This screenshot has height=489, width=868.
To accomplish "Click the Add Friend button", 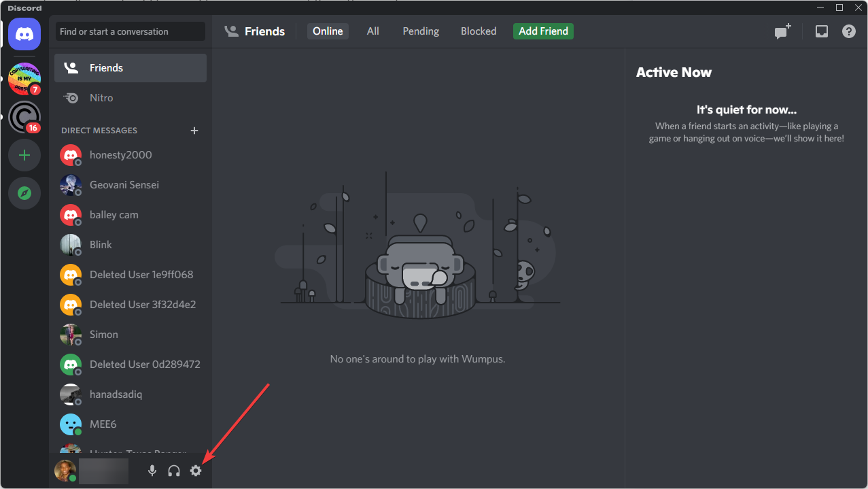I will 543,31.
